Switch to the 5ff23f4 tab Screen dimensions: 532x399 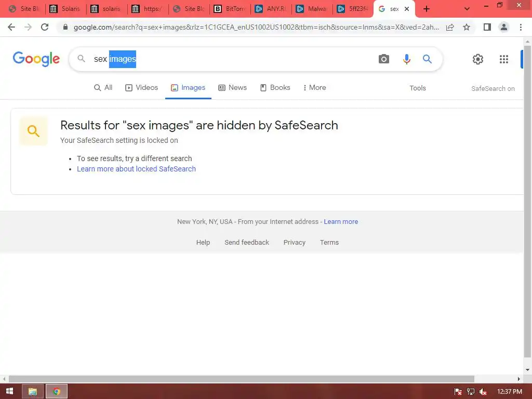(353, 9)
